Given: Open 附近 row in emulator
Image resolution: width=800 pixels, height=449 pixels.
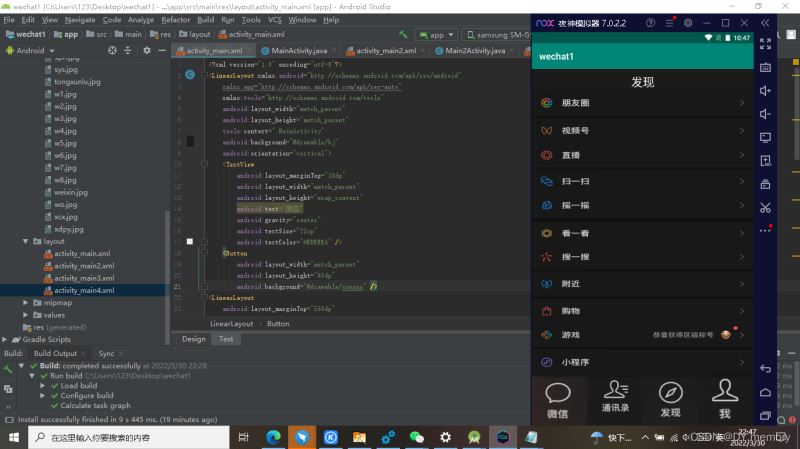Looking at the screenshot, I should [x=642, y=284].
